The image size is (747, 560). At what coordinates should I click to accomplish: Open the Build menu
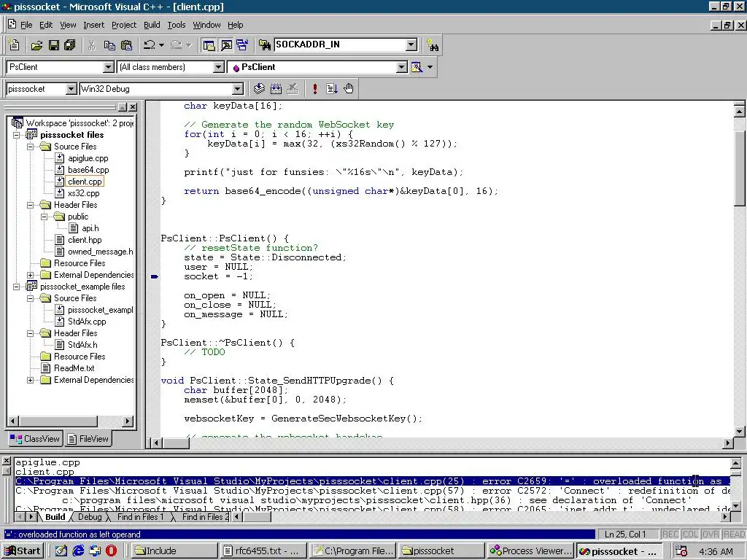pyautogui.click(x=152, y=25)
